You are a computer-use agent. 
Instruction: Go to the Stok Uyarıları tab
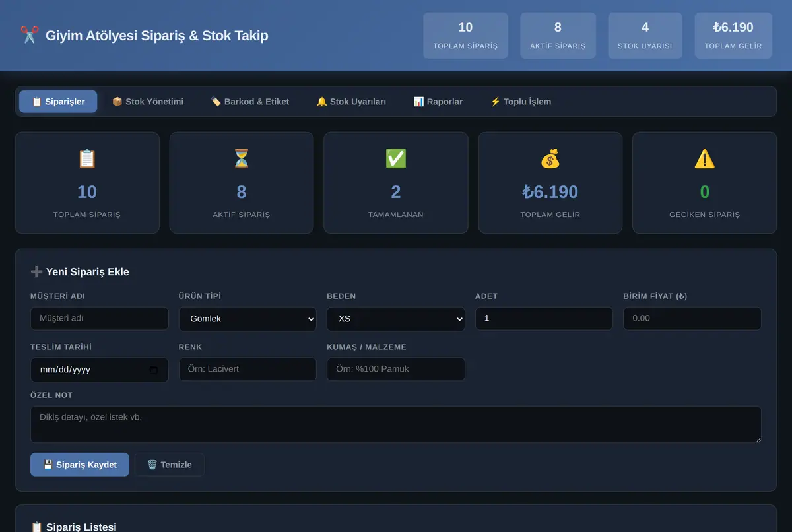(351, 102)
